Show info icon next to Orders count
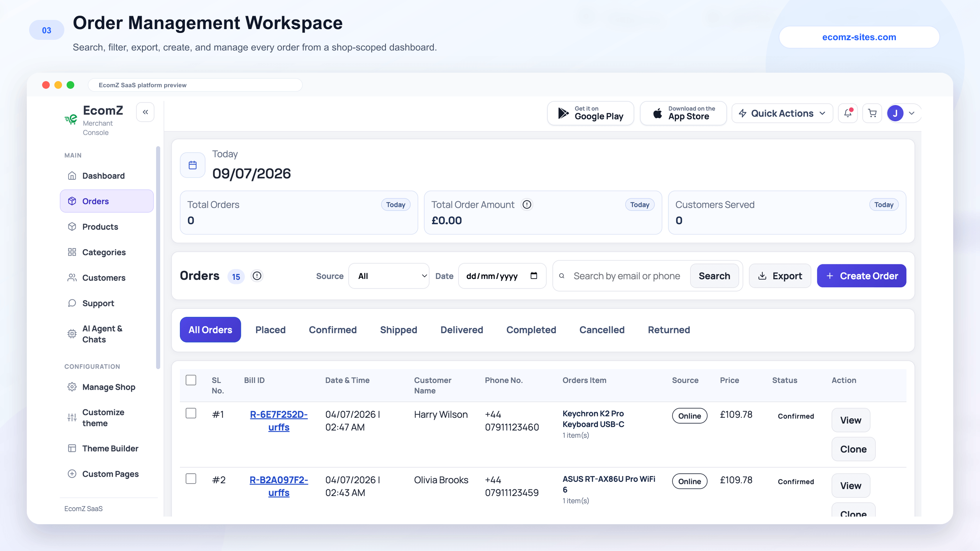The image size is (980, 551). coord(257,276)
